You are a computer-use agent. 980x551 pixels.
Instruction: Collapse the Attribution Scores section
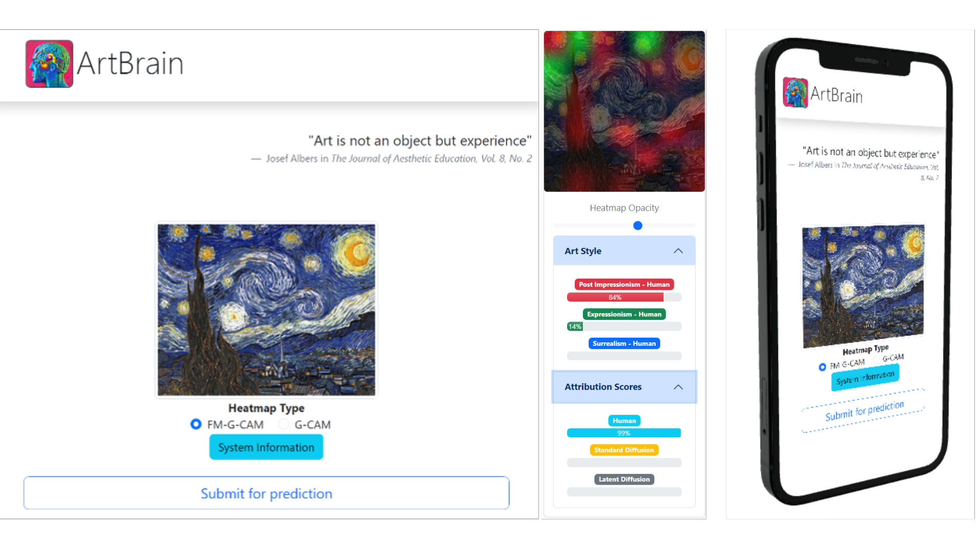point(677,386)
